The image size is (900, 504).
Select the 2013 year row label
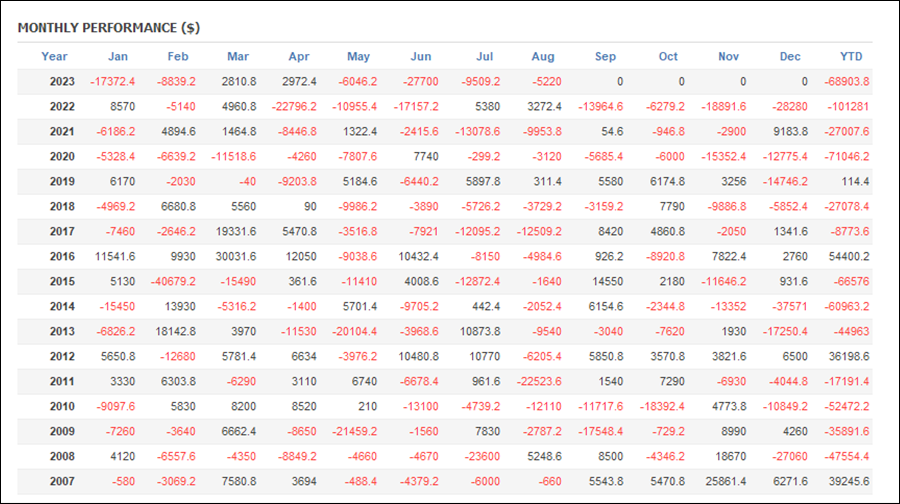[x=62, y=331]
